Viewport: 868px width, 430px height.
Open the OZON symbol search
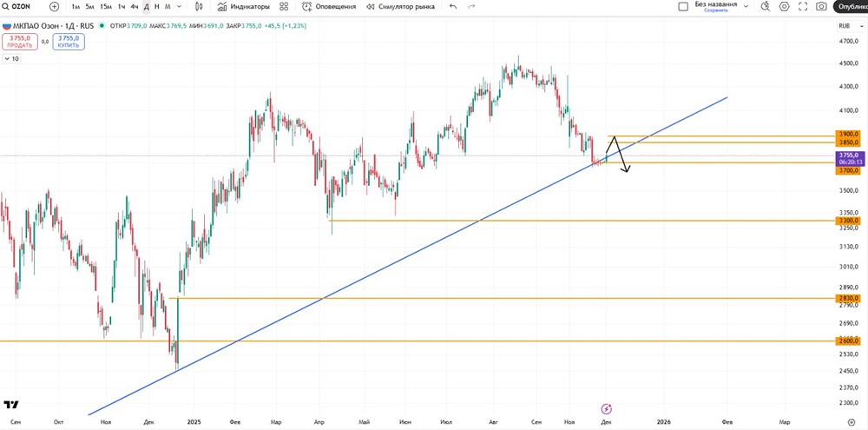click(x=16, y=7)
